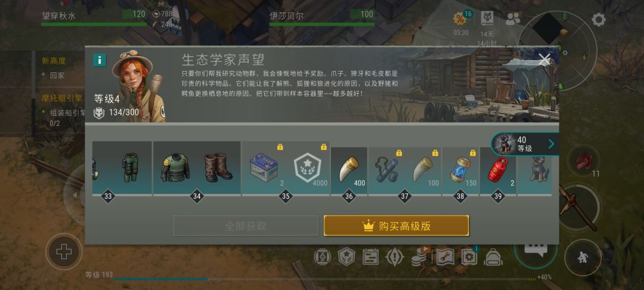Tap the exclamation compass alert icon
Viewport: 644px width, 290px height.
[x=395, y=257]
